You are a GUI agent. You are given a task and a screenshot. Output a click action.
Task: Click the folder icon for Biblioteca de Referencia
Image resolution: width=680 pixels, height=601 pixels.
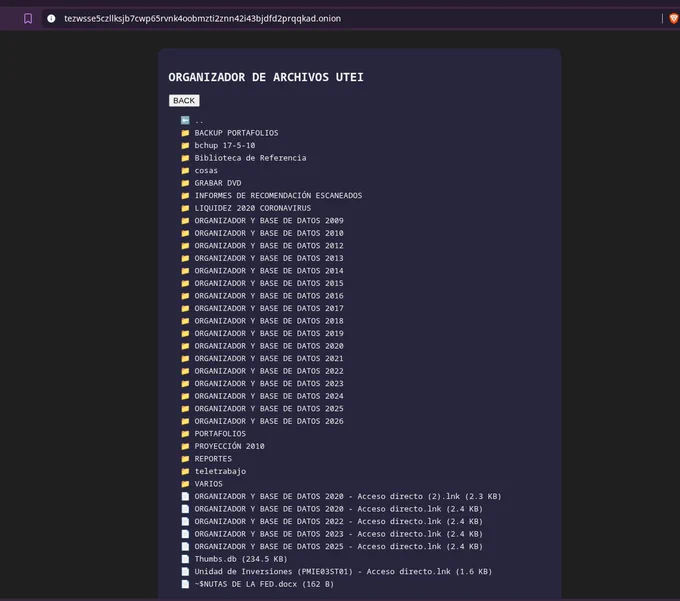click(185, 158)
